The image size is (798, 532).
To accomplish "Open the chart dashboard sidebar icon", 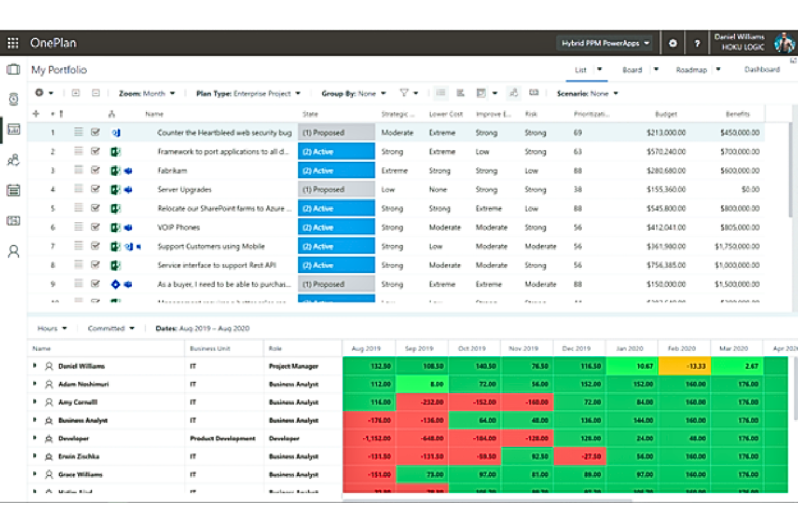I will click(13, 129).
